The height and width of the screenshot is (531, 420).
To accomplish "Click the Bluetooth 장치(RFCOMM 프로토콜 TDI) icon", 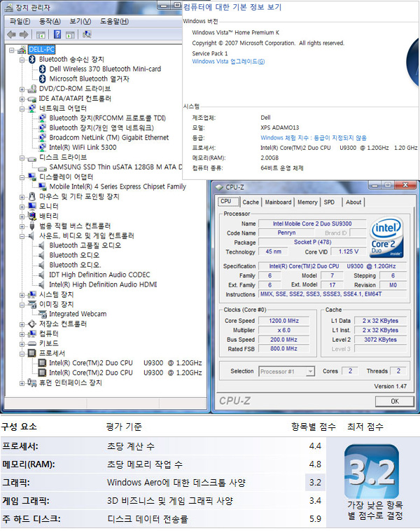I will tap(42, 118).
